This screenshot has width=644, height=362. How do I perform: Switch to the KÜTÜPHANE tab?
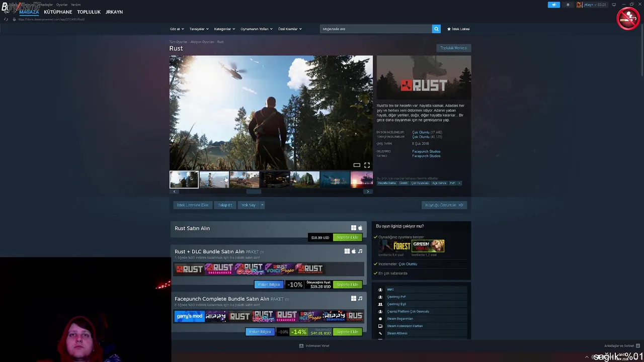pyautogui.click(x=58, y=12)
